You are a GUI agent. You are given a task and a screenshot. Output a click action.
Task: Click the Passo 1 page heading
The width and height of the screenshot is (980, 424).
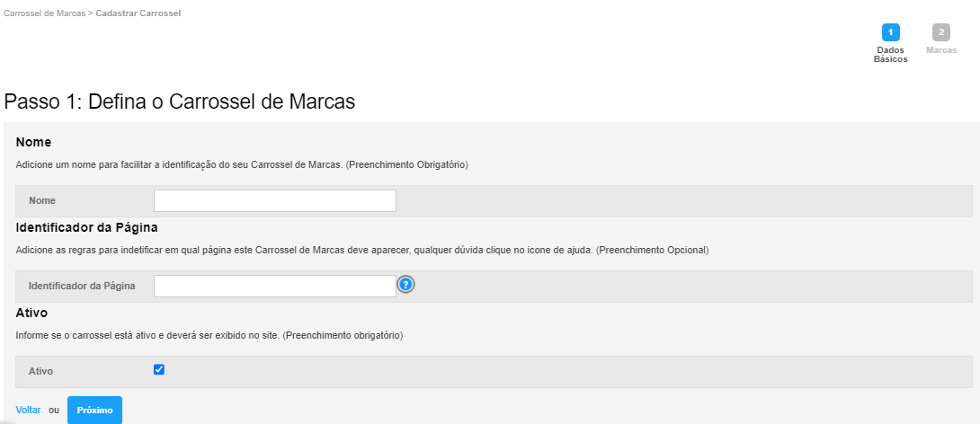[180, 102]
